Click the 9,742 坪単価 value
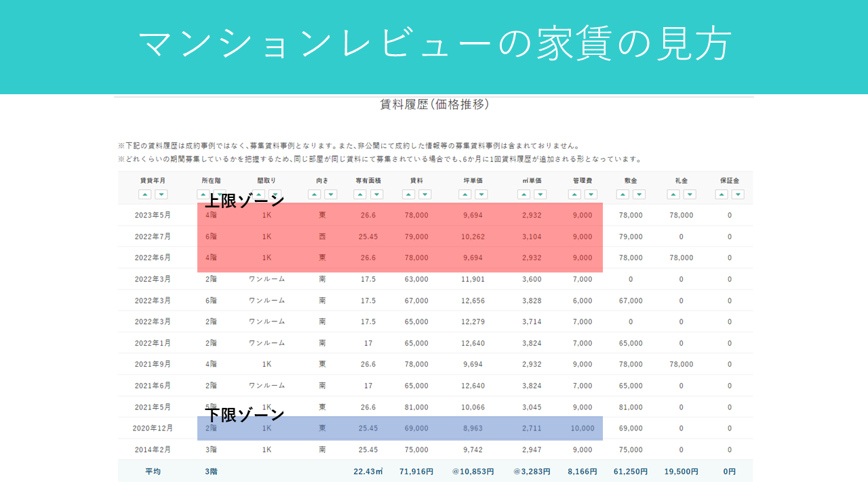This screenshot has height=488, width=868. [473, 449]
